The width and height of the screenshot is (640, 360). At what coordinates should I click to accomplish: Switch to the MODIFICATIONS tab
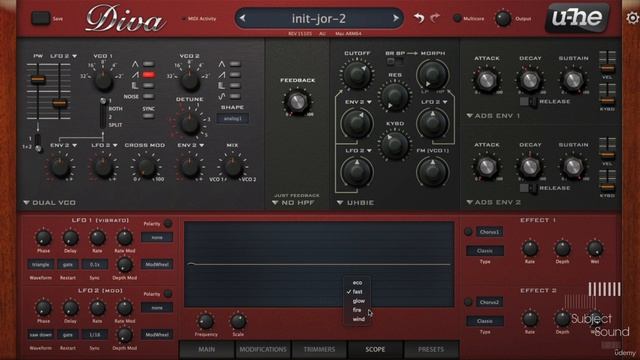point(263,349)
